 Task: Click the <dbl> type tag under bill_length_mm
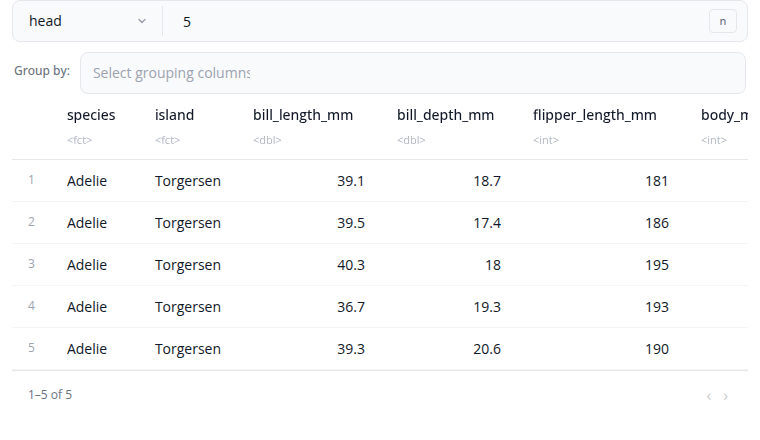(267, 140)
